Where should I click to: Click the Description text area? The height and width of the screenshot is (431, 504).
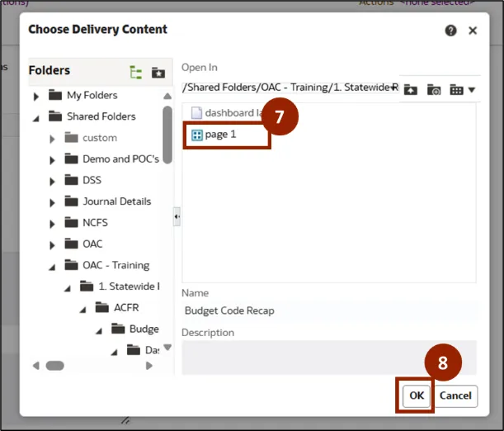pos(329,358)
